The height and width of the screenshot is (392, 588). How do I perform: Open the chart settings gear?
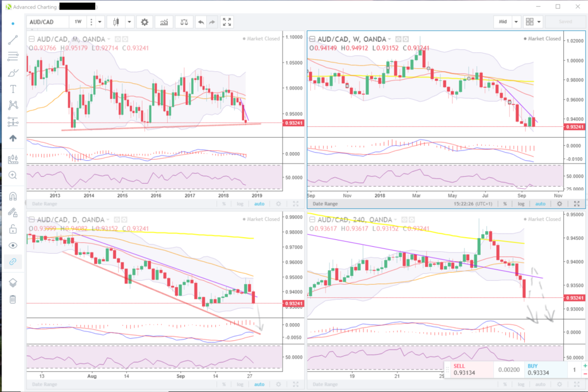(145, 22)
